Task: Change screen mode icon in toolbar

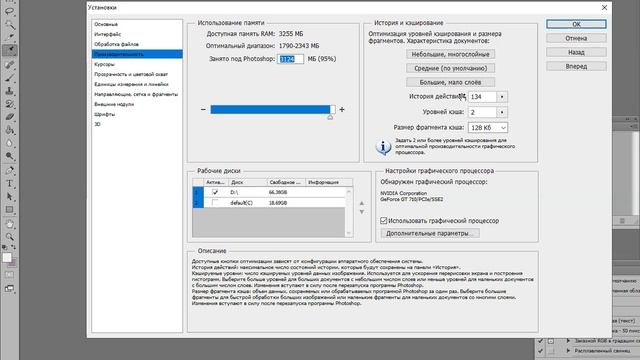Action: (9, 288)
